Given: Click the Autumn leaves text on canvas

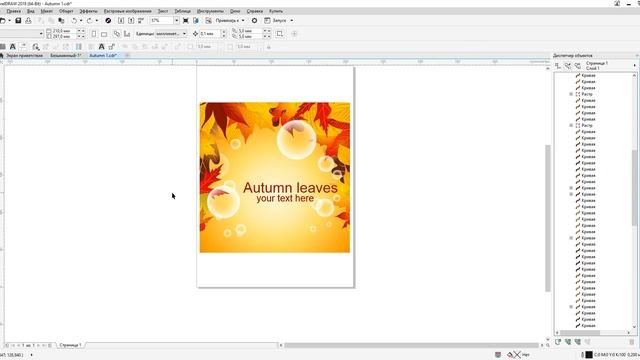Looking at the screenshot, I should click(290, 188).
